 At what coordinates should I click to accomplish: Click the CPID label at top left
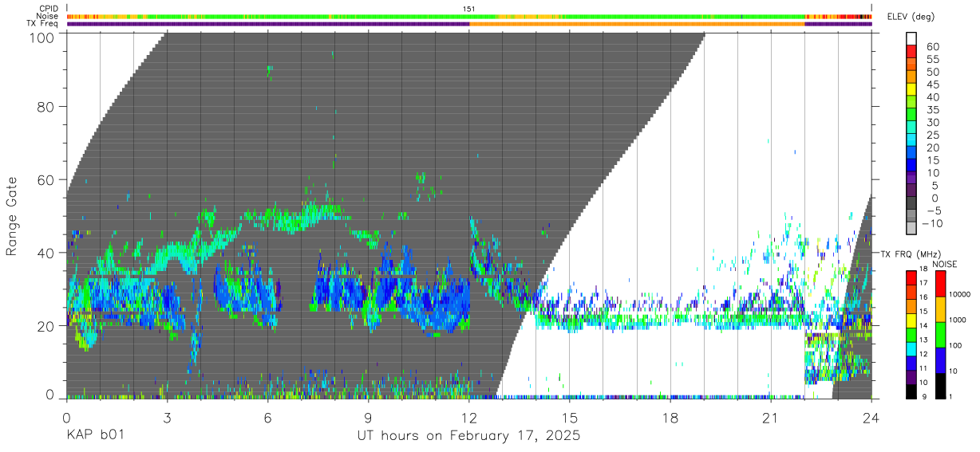(x=48, y=9)
